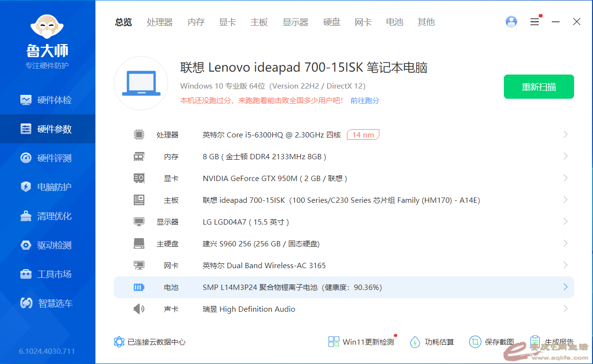This screenshot has width=593, height=364.
Task: Click the user account avatar icon
Action: (511, 22)
